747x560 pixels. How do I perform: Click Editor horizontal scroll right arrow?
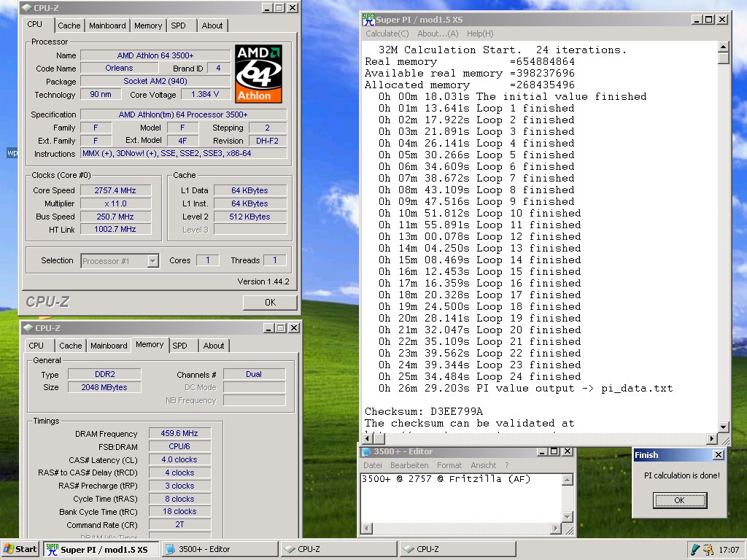click(x=556, y=528)
